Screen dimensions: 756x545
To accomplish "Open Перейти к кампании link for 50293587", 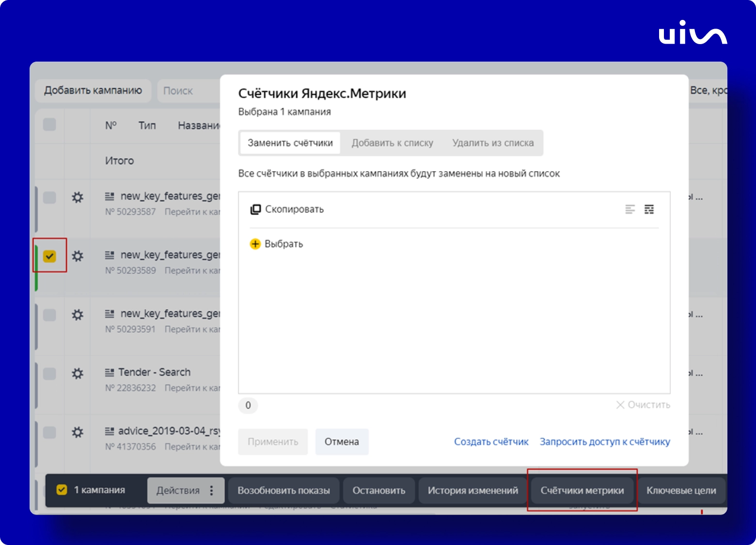I will 192,212.
